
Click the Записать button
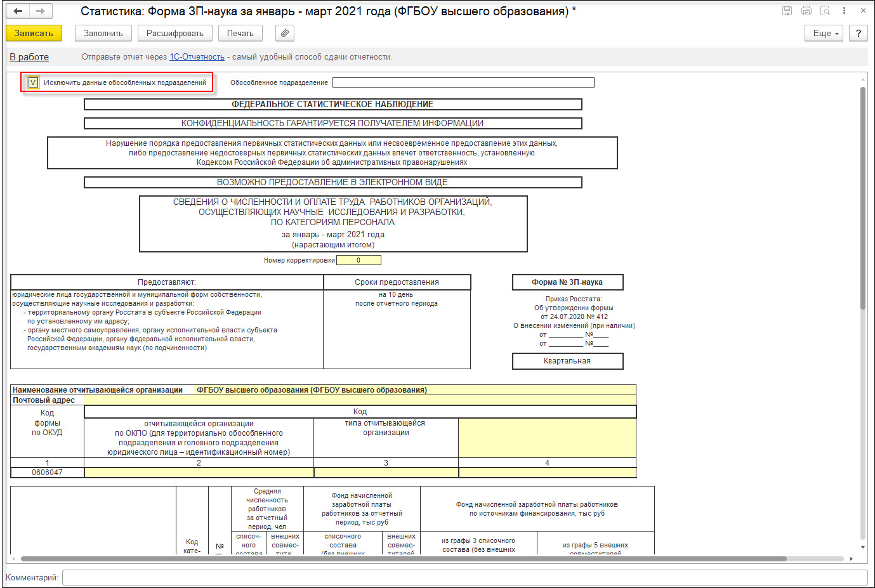click(34, 33)
